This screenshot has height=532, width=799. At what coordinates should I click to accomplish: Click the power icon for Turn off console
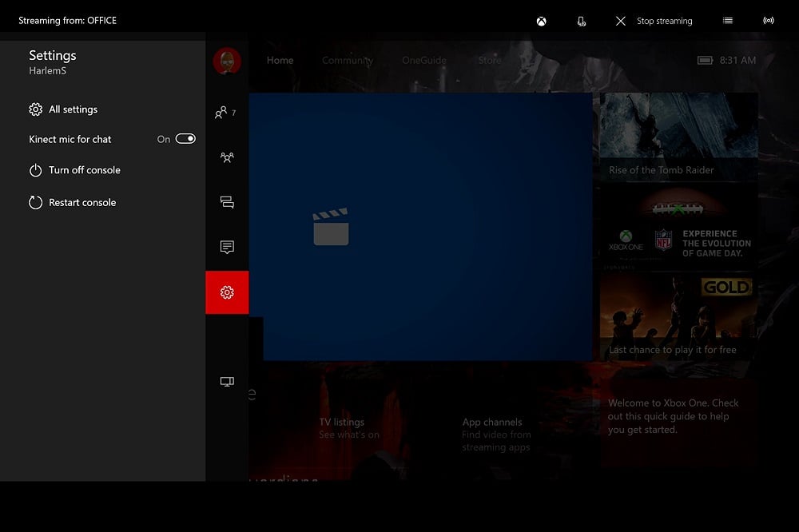click(x=36, y=170)
